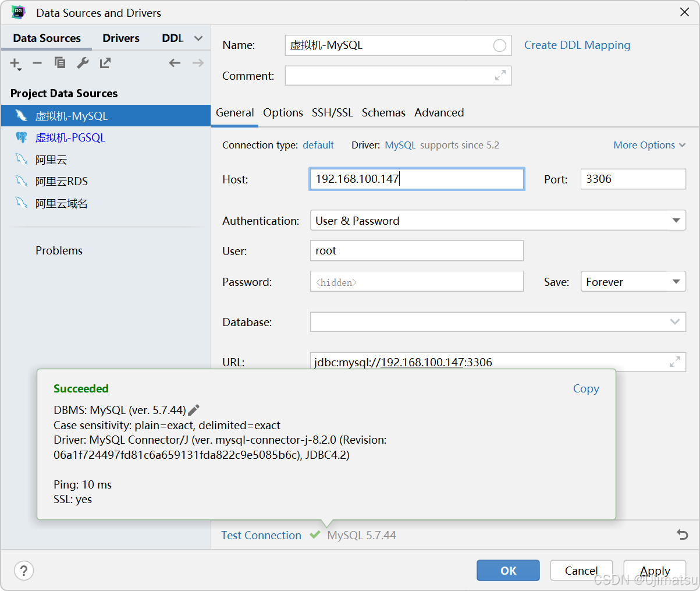This screenshot has height=591, width=700.
Task: Open the Problems entry in sidebar
Action: pos(59,250)
